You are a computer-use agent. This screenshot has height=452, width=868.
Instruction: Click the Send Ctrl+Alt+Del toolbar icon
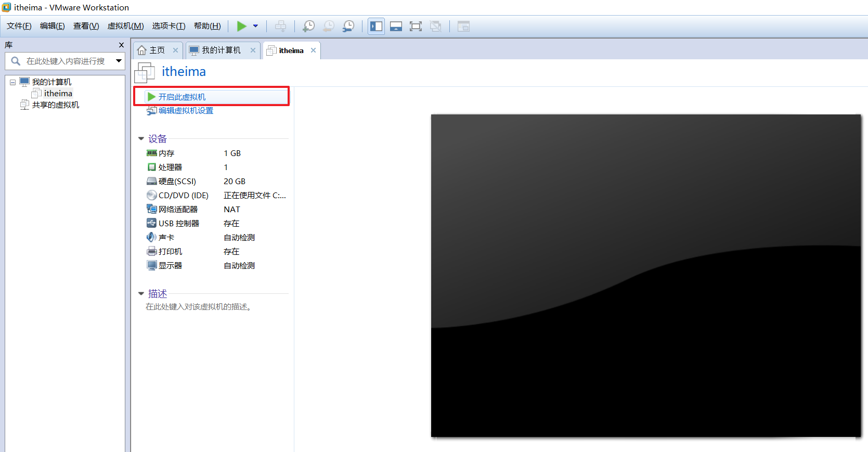pos(280,26)
